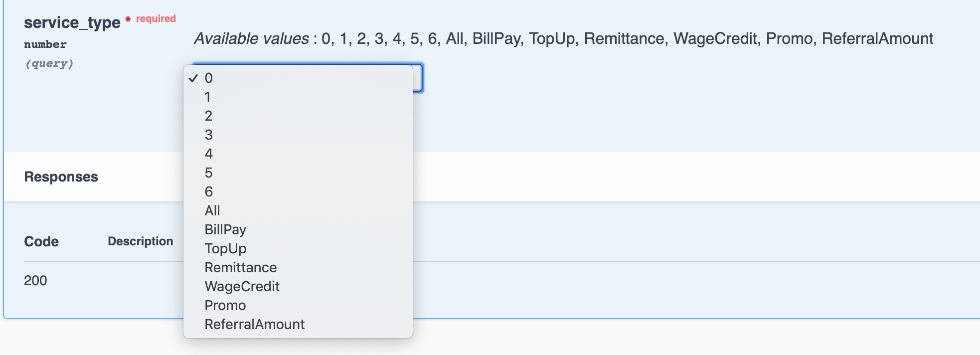Choose the All value
This screenshot has height=355, width=980.
click(x=213, y=210)
